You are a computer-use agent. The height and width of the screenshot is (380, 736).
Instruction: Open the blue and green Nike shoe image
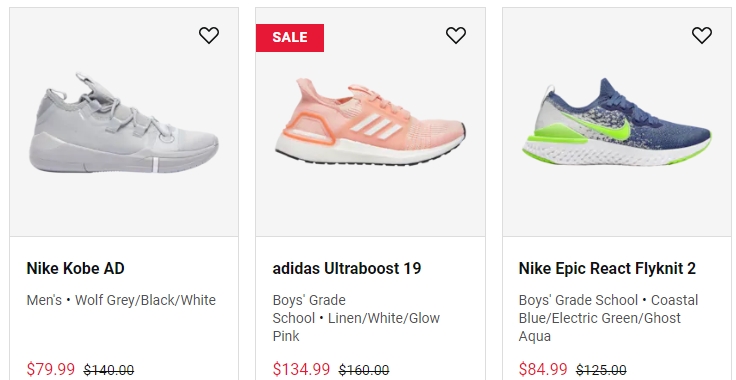pyautogui.click(x=617, y=122)
